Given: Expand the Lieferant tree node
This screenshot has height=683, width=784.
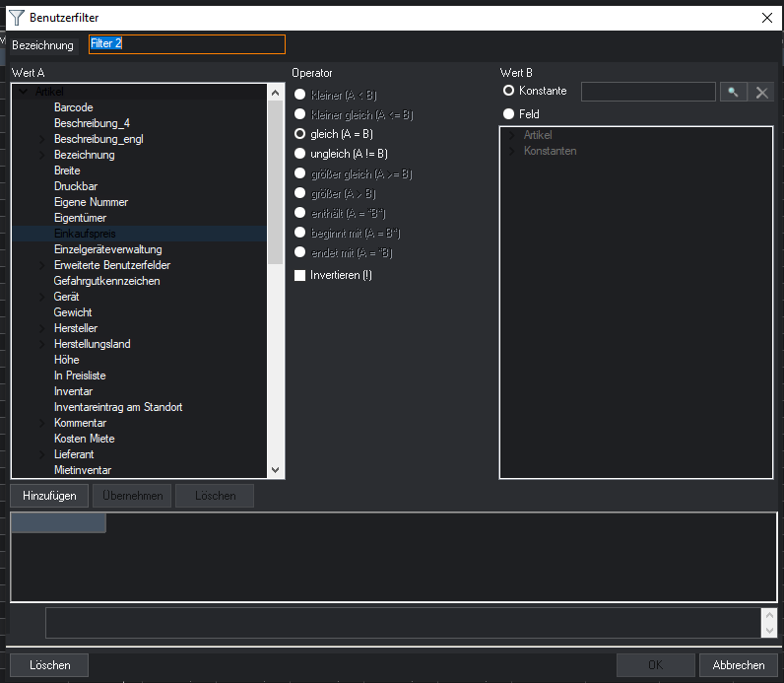Looking at the screenshot, I should [42, 454].
